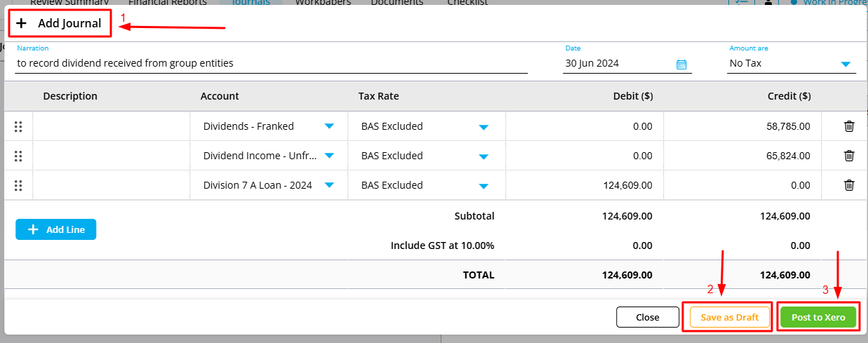Open account dropdown for Dividends - Franked
Screen dimensions: 868x343
click(328, 126)
